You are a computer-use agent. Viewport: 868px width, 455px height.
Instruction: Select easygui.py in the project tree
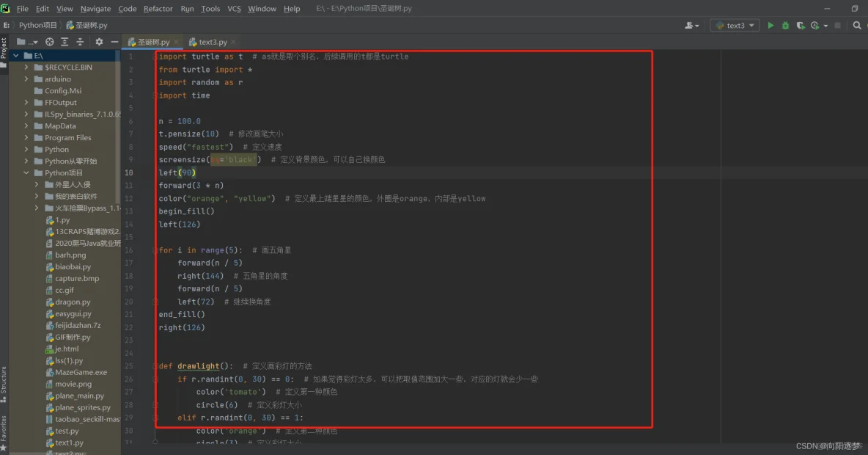click(x=68, y=313)
